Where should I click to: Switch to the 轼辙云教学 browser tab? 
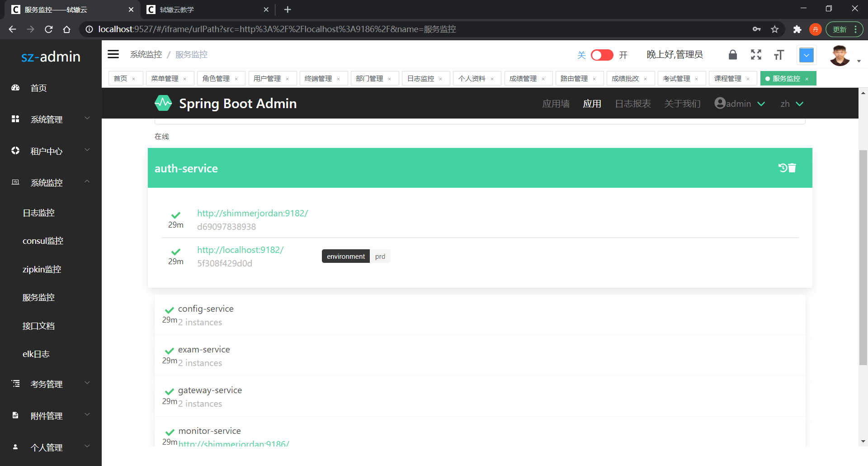208,10
